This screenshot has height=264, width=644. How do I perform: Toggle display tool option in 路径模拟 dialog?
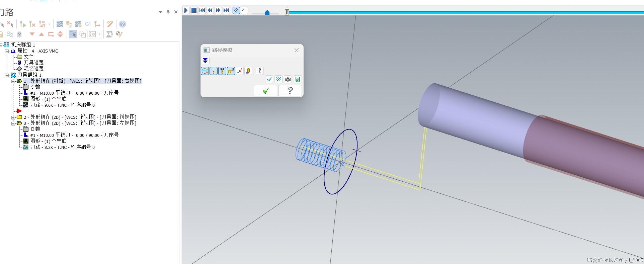click(214, 71)
